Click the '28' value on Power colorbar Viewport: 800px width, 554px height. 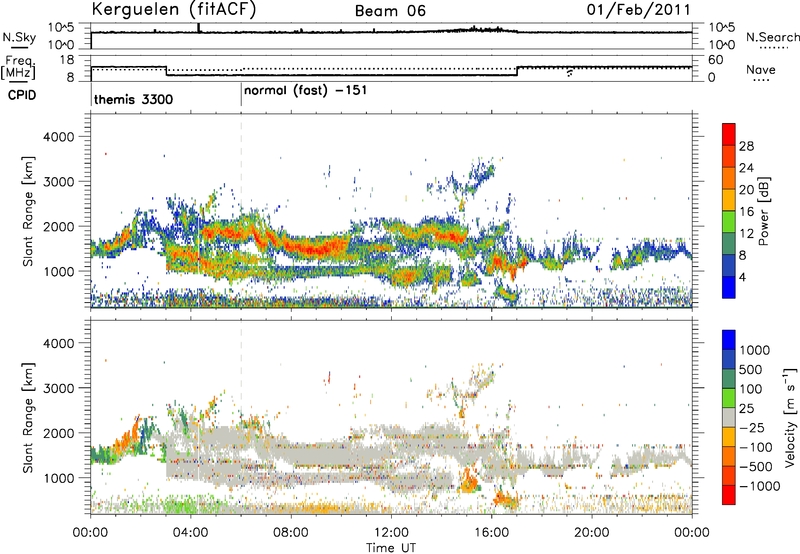(x=746, y=146)
